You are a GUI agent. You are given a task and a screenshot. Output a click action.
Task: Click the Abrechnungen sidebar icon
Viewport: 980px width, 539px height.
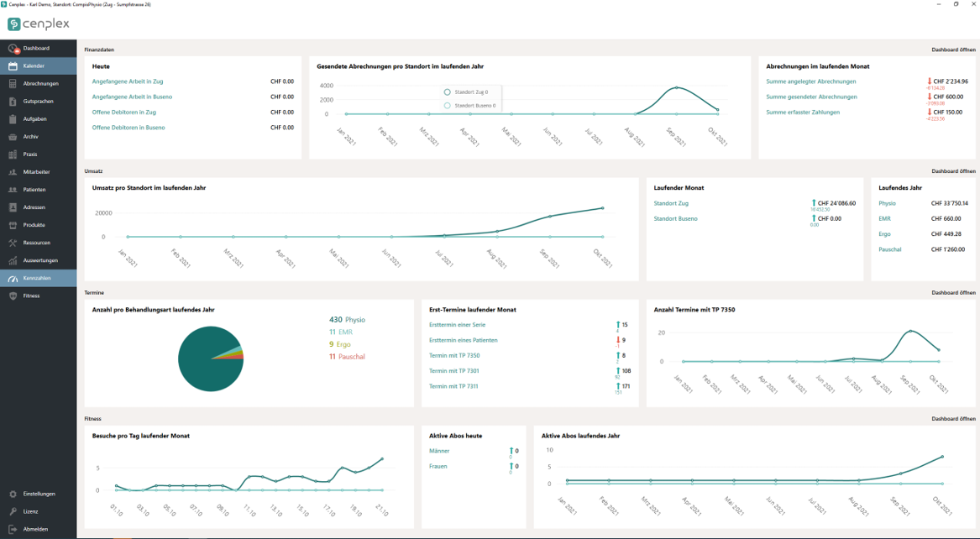point(13,84)
